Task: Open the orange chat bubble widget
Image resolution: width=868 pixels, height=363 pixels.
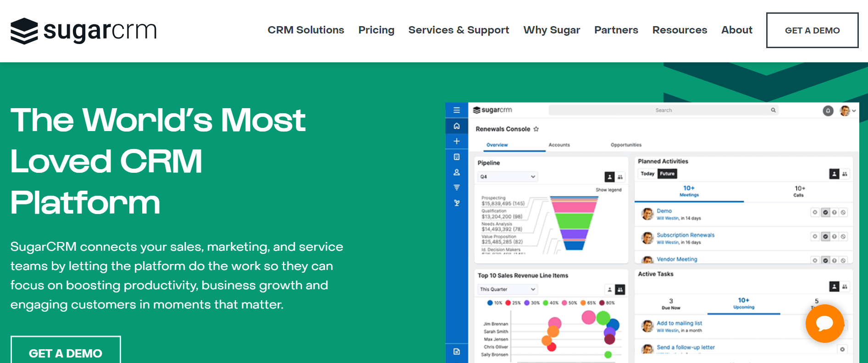Action: point(824,324)
